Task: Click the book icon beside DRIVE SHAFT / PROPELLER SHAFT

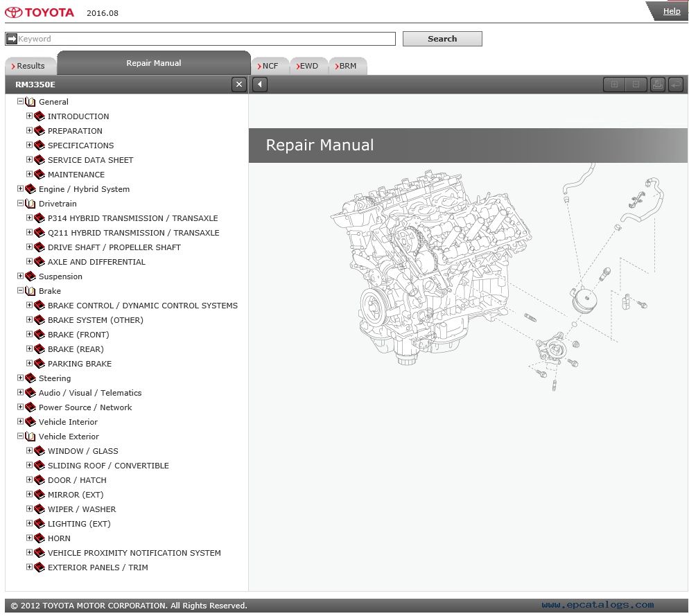Action: pos(40,247)
